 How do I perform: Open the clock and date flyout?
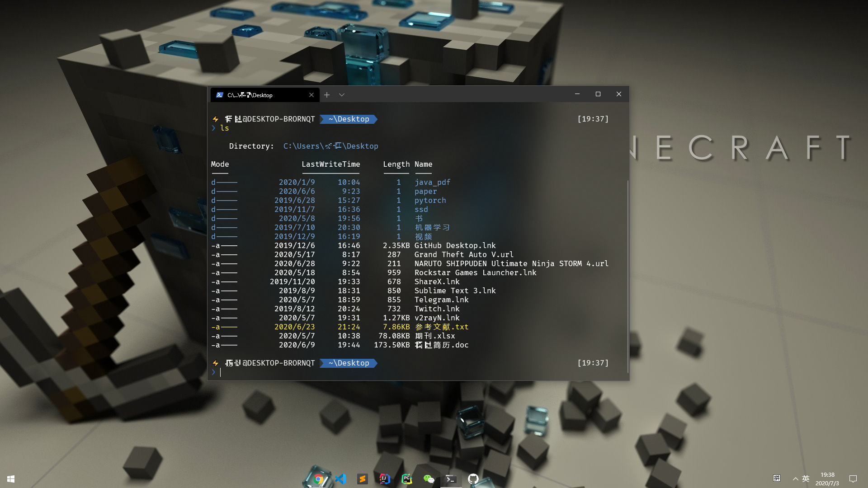(x=827, y=479)
